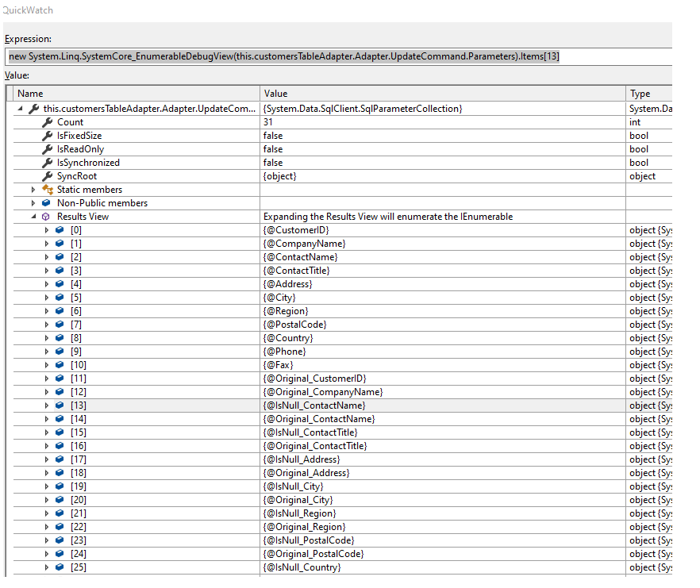Expand item [0] in Results View

46,230
